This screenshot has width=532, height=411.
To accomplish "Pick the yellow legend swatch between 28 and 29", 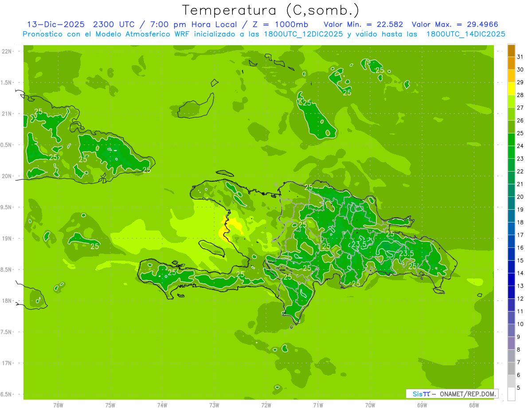I will click(x=511, y=89).
